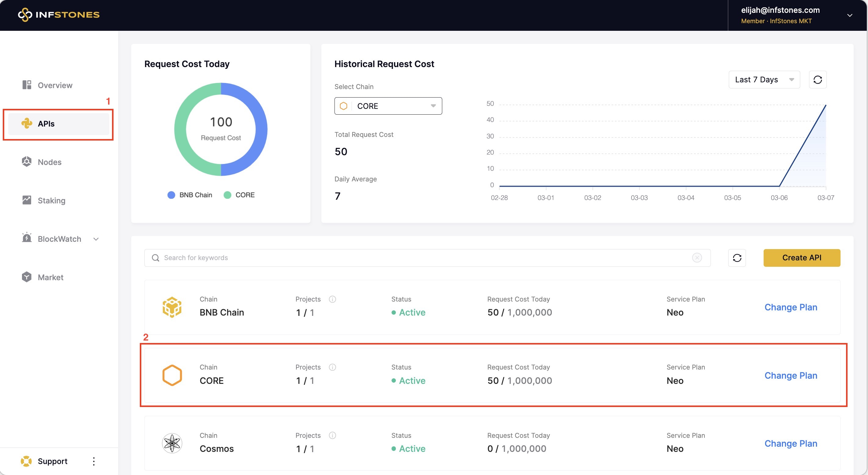
Task: Click in the Search for keywords field
Action: coord(421,258)
